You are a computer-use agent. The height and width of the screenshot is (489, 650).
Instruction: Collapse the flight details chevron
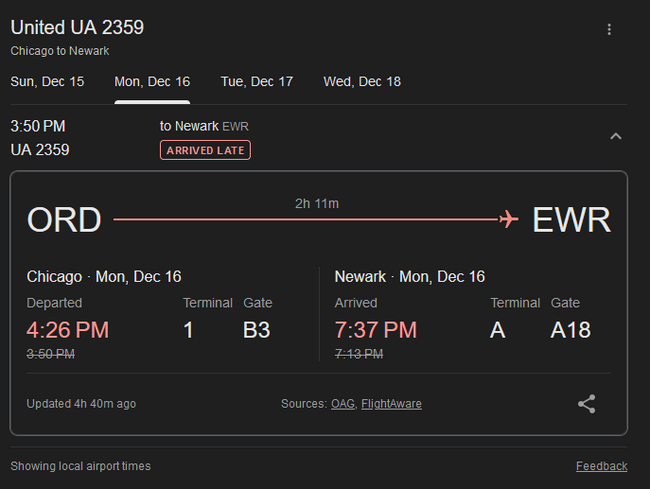click(616, 136)
